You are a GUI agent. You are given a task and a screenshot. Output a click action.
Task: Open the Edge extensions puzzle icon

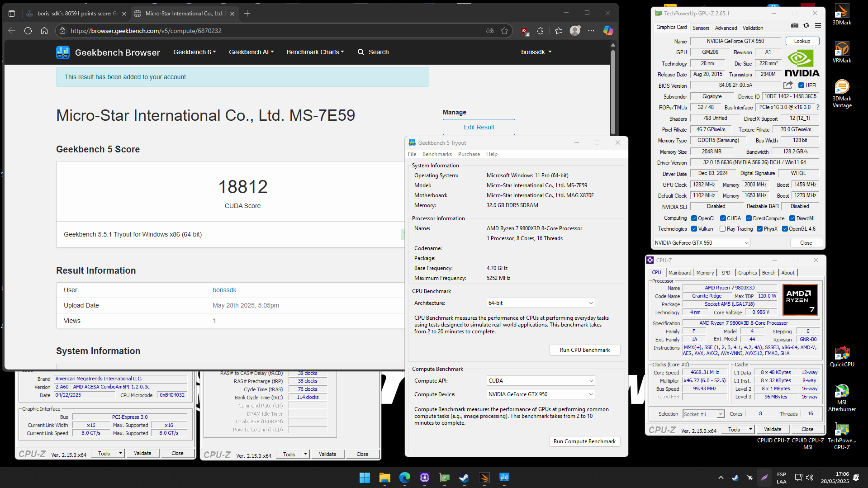click(x=541, y=31)
